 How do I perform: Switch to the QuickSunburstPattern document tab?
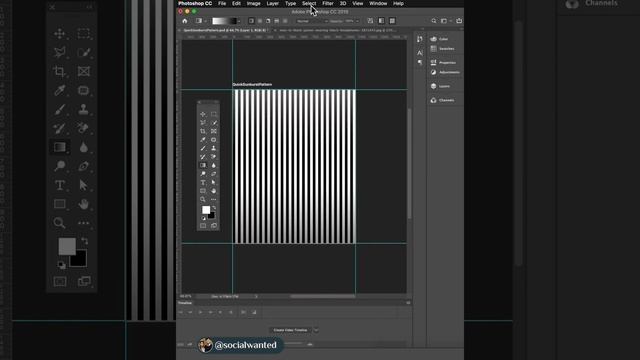click(x=225, y=30)
